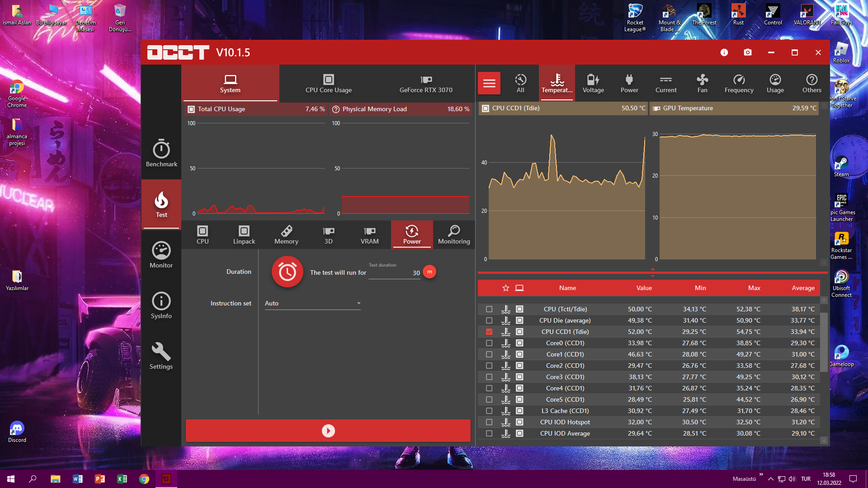Sort sensor table by Average column

coord(803,288)
